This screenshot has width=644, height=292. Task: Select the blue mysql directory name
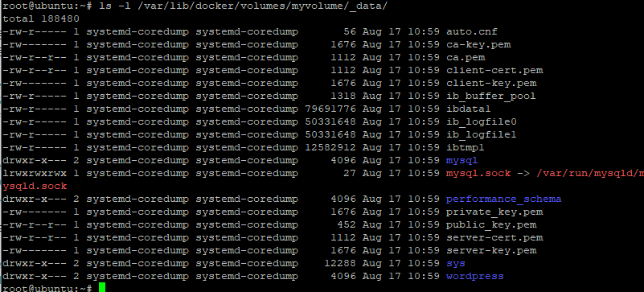462,161
